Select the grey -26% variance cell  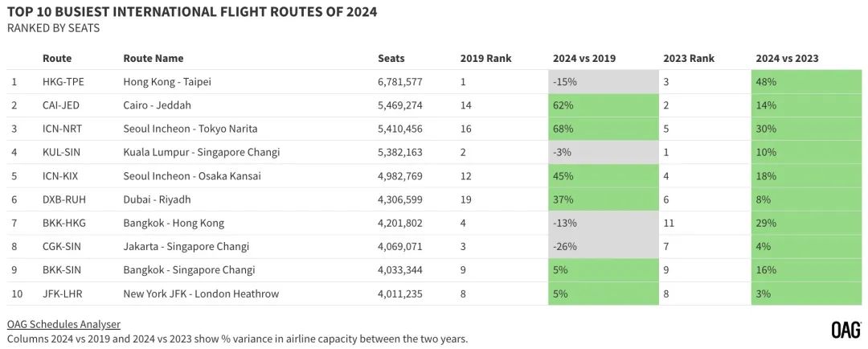click(x=600, y=246)
